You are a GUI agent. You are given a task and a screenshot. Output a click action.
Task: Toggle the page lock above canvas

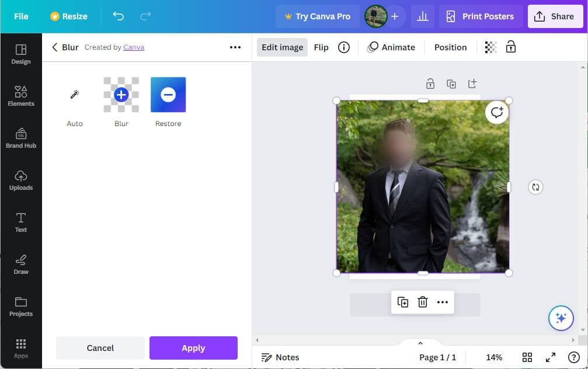(430, 83)
